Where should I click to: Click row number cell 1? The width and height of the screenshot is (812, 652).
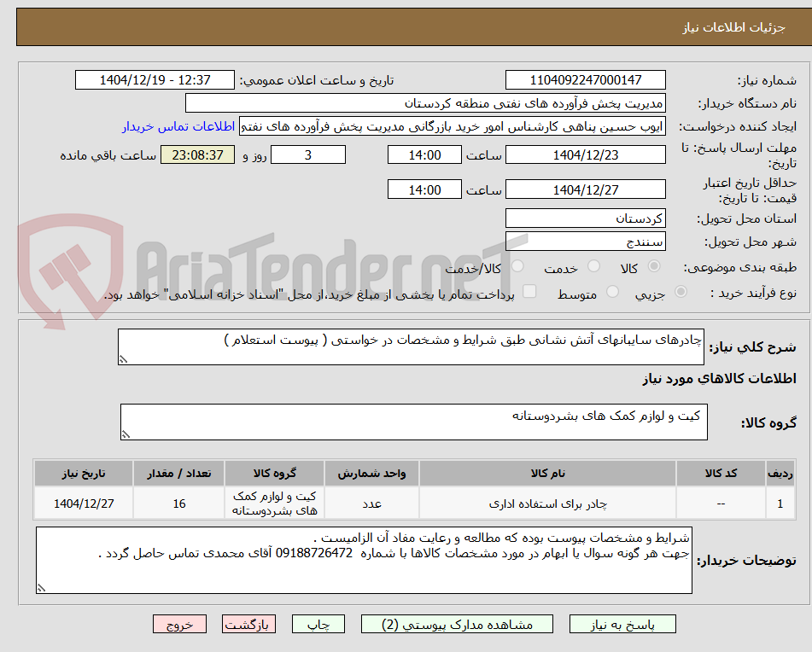pyautogui.click(x=780, y=503)
